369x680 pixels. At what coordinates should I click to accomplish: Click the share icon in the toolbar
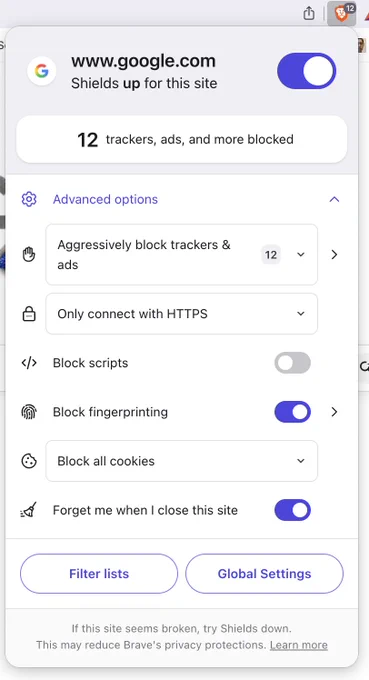pos(308,13)
